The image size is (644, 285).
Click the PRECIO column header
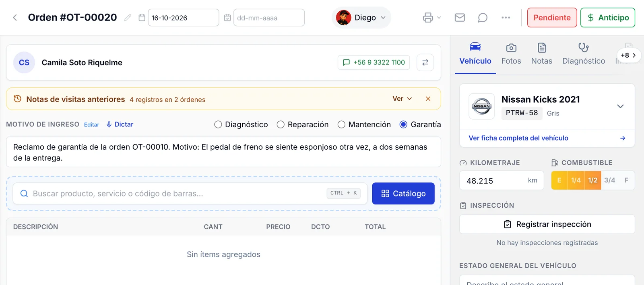(278, 227)
